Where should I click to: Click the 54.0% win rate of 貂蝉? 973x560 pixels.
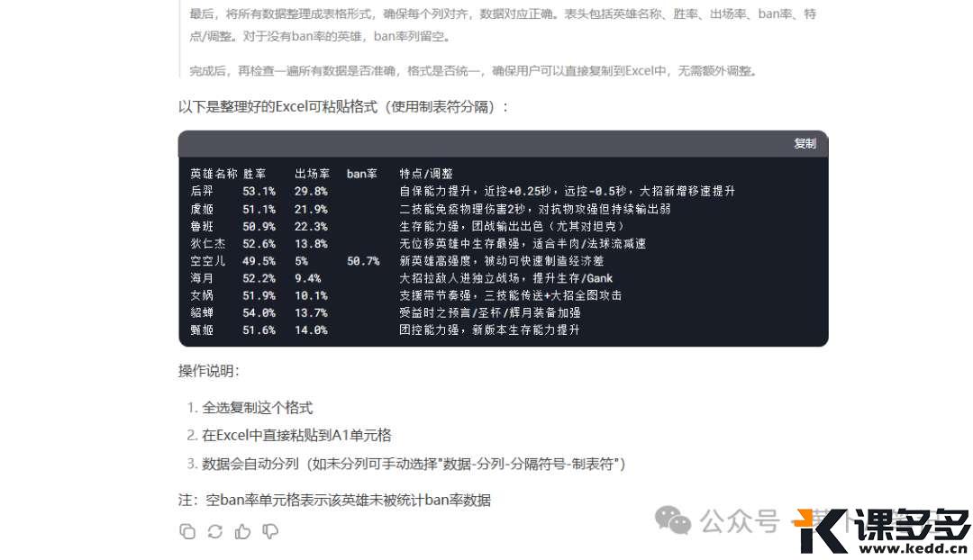coord(259,313)
